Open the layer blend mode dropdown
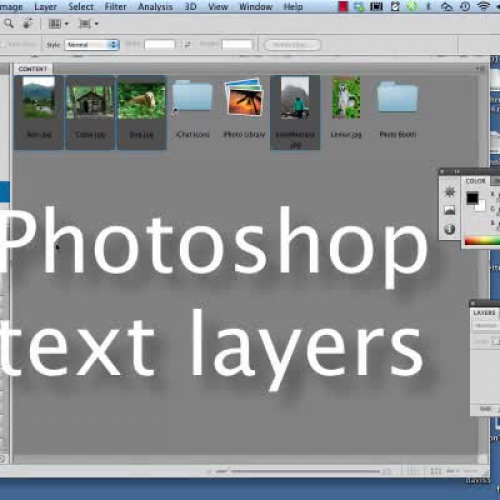The width and height of the screenshot is (500, 500). tap(487, 325)
